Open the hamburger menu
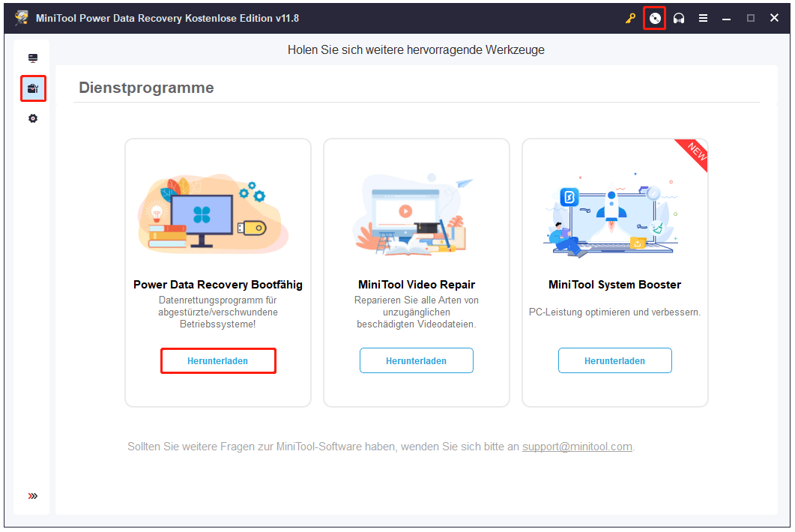 pyautogui.click(x=703, y=18)
